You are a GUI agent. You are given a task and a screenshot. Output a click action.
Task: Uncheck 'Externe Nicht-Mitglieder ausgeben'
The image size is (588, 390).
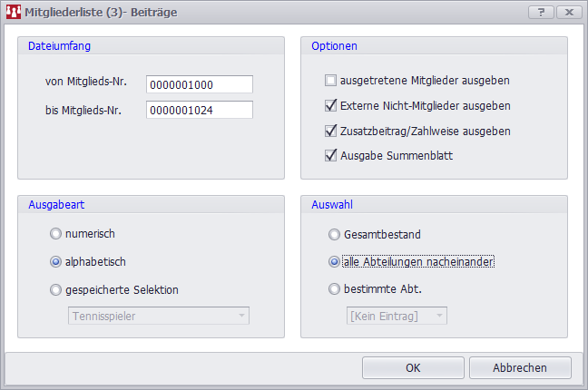331,105
